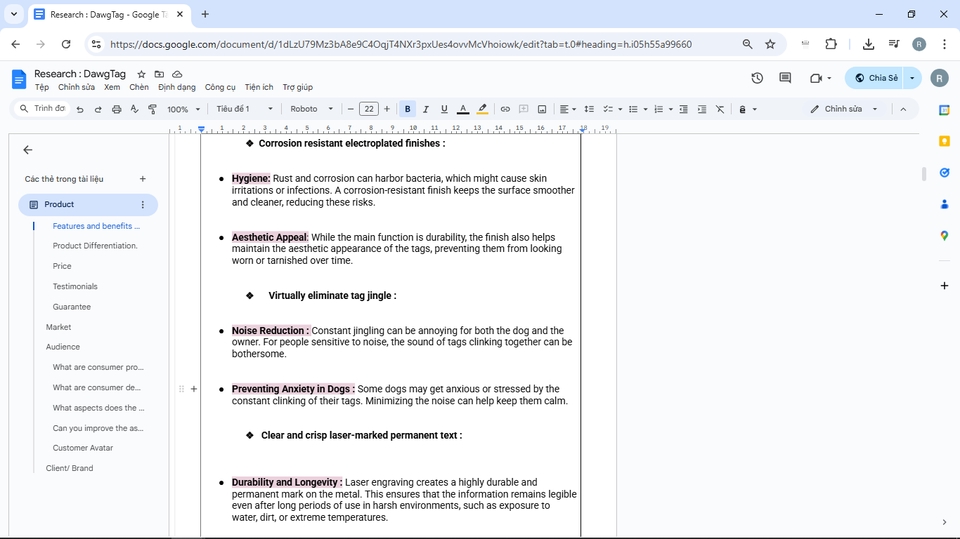Toggle italic formatting in the toolbar
Screen dimensions: 960x539
[x=425, y=109]
